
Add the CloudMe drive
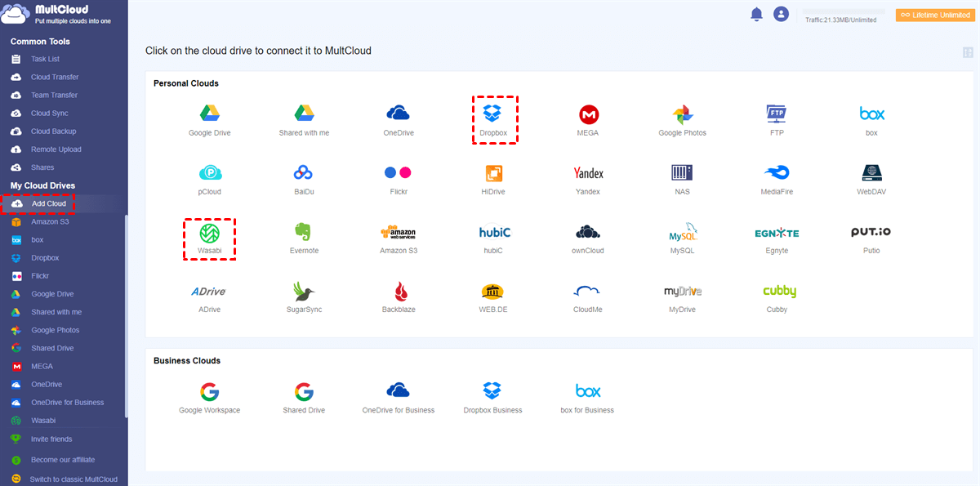click(x=588, y=297)
